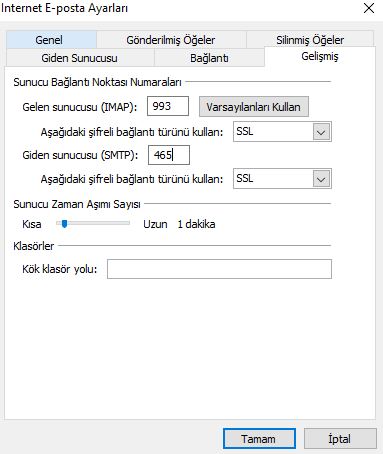Image resolution: width=383 pixels, height=454 pixels.
Task: Click the Kök klasör yolu input field
Action: [219, 269]
